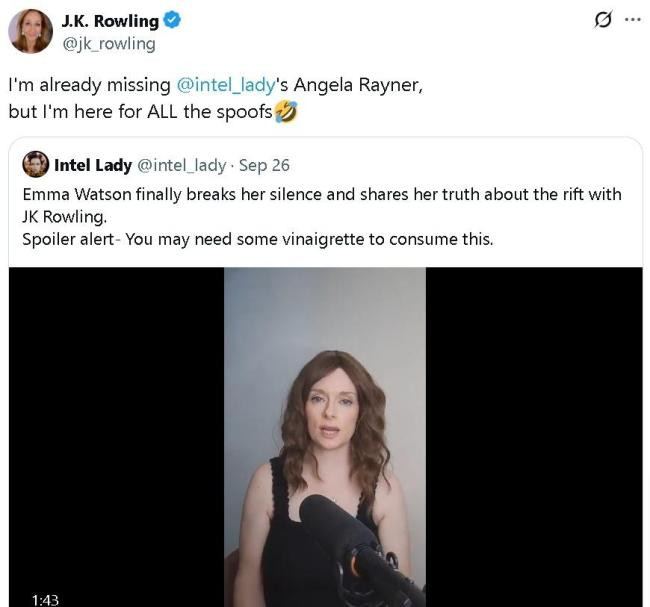Click the bold Intel Lady name
The height and width of the screenshot is (607, 650).
[x=93, y=165]
